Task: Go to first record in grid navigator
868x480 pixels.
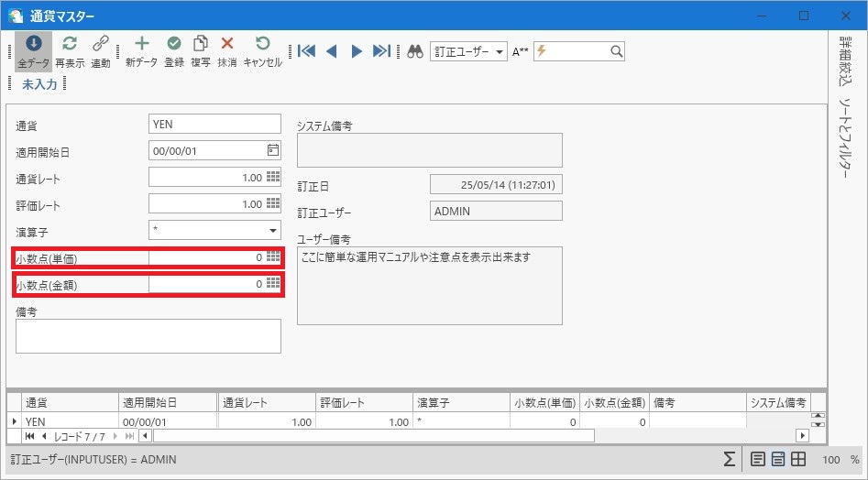Action: point(30,436)
